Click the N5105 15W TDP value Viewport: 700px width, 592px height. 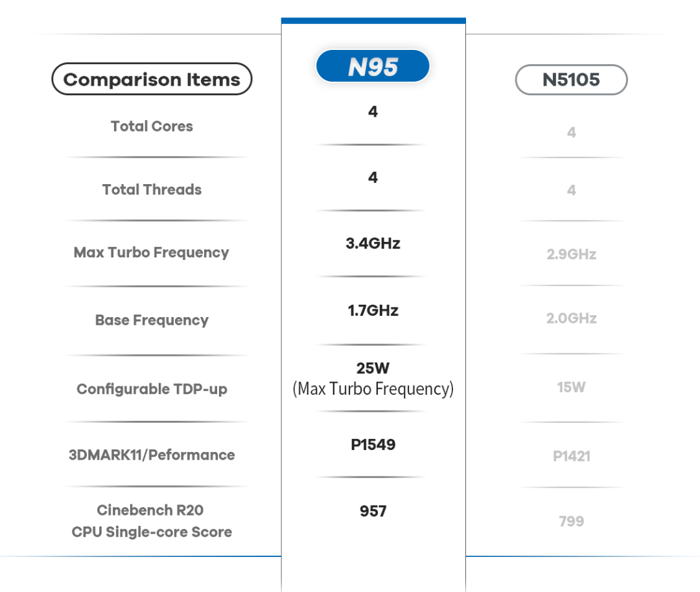tap(572, 387)
